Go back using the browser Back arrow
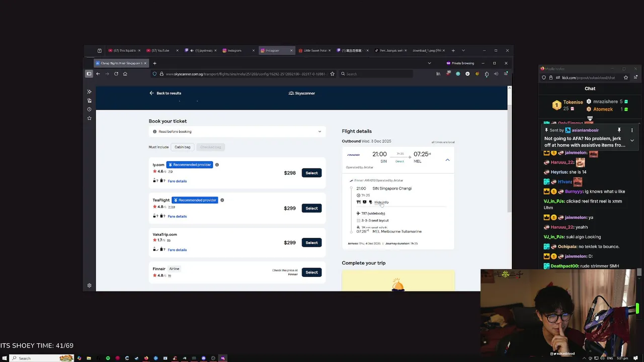This screenshot has height=362, width=644. 98,74
